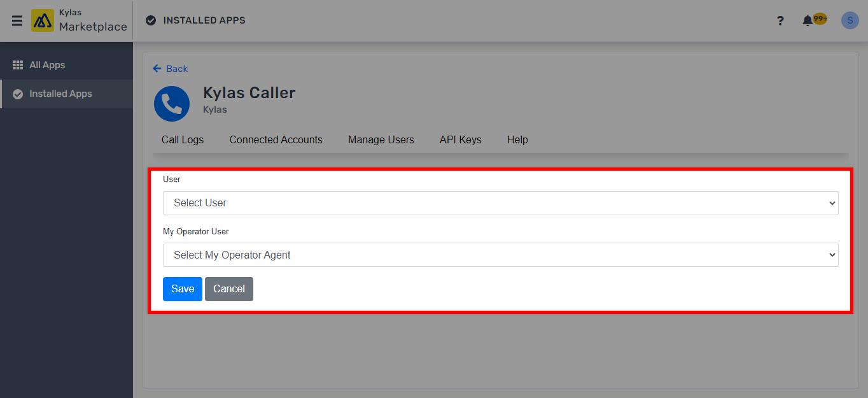Viewport: 868px width, 398px height.
Task: Open notifications bell icon
Action: tap(807, 20)
